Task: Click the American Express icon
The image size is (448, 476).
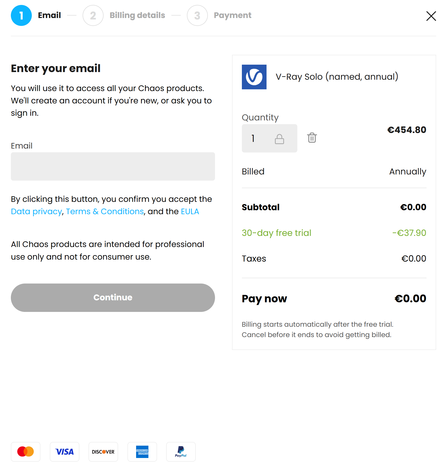Action: click(x=142, y=452)
